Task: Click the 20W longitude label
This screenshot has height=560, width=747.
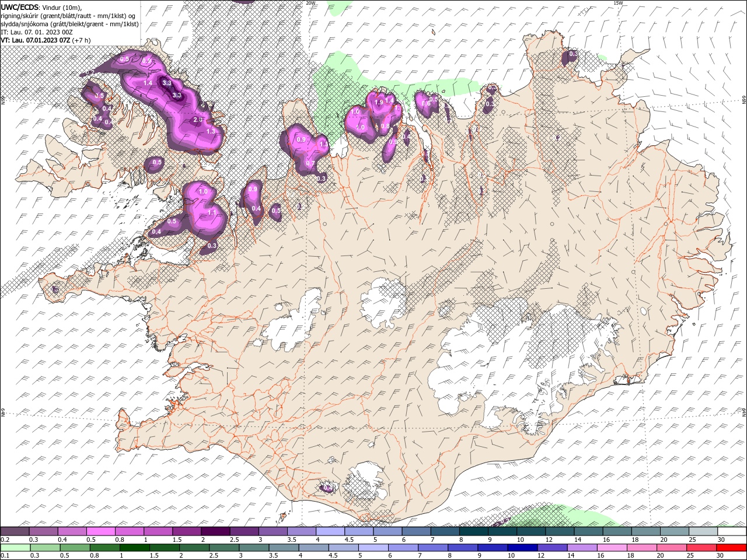Action: [311, 3]
